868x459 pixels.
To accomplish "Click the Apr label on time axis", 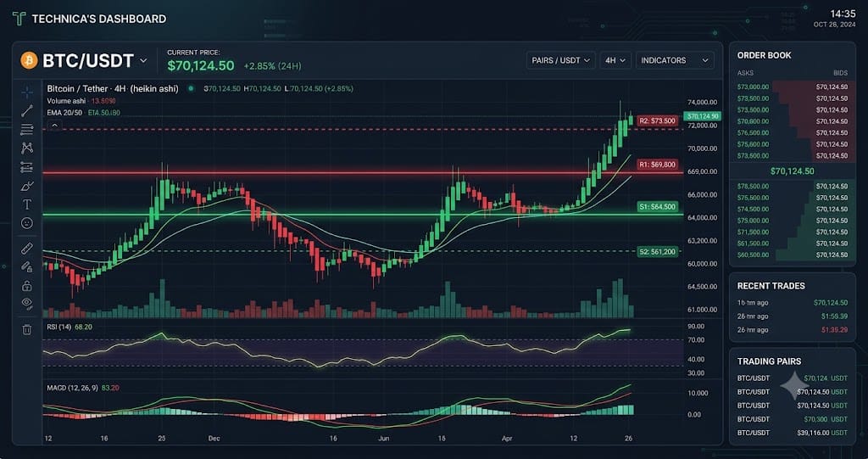I will click(507, 439).
